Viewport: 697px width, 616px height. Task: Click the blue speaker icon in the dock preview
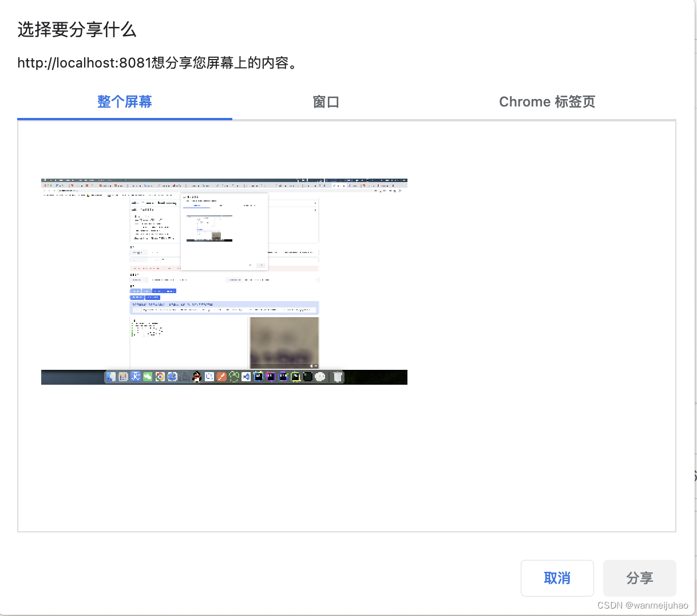tap(246, 377)
